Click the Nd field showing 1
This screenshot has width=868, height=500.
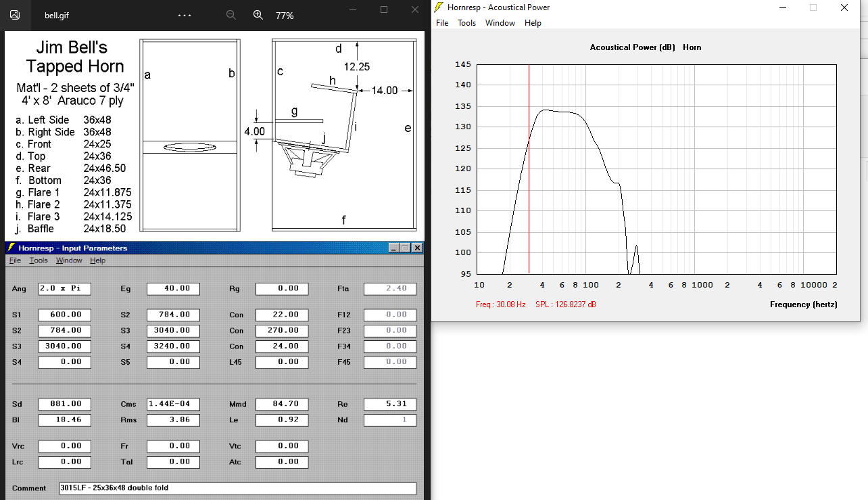(390, 420)
